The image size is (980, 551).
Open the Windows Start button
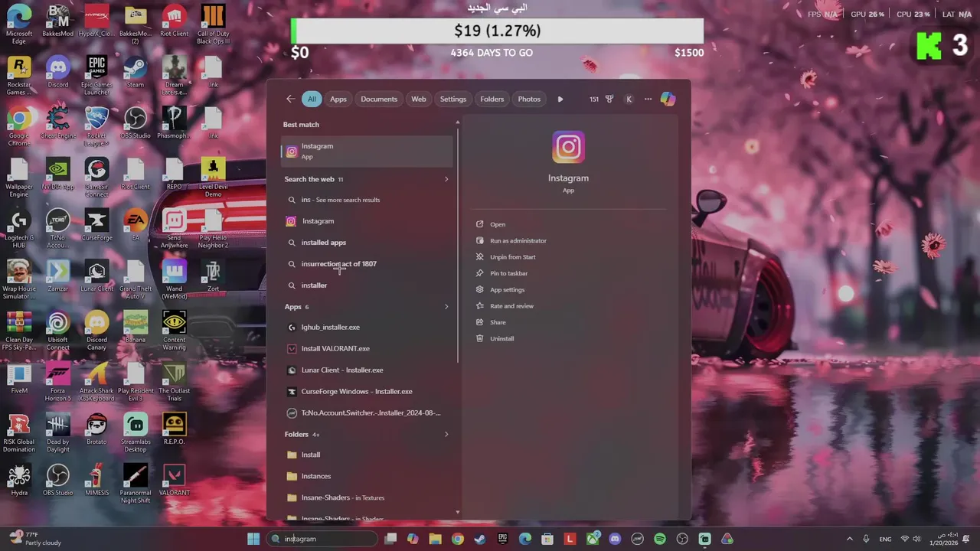253,539
